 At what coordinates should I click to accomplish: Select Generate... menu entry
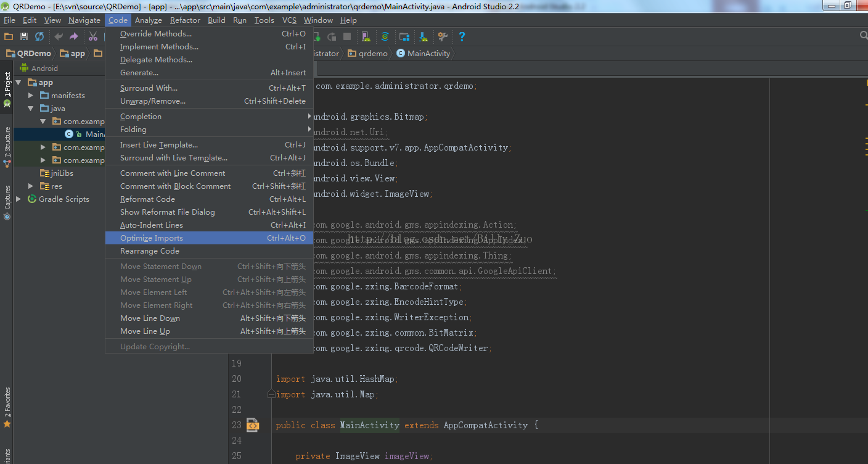pos(209,72)
